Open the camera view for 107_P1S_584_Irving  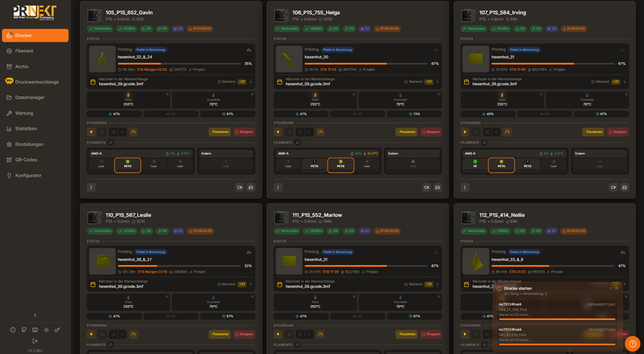[613, 187]
